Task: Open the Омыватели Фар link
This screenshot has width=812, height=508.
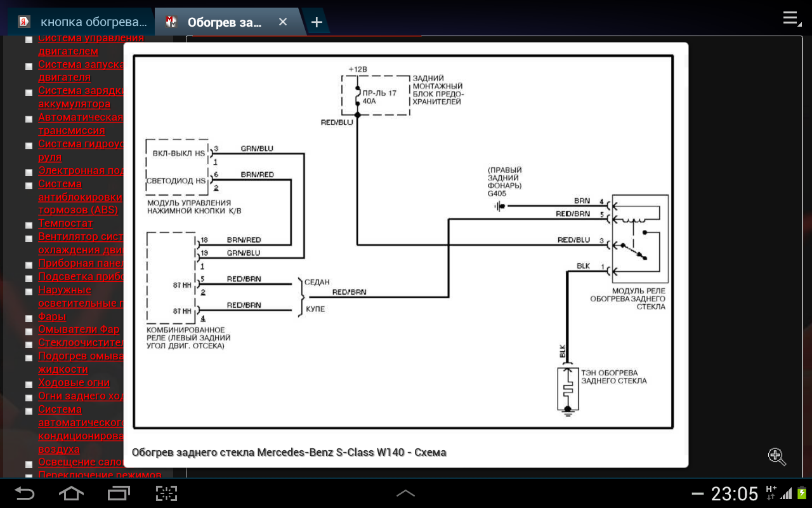Action: 79,330
